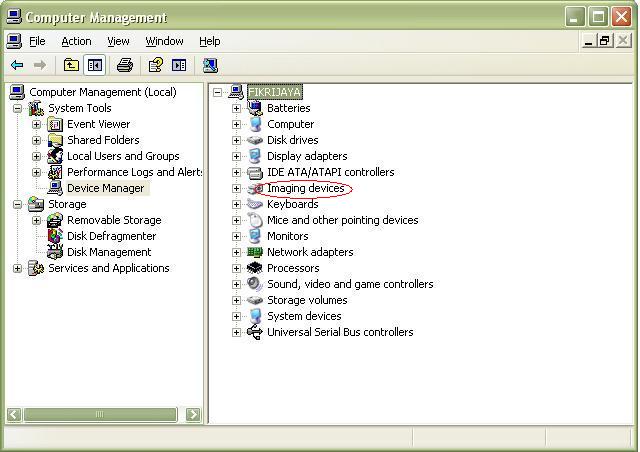The image size is (640, 452).
Task: Open the Window menu
Action: [164, 41]
